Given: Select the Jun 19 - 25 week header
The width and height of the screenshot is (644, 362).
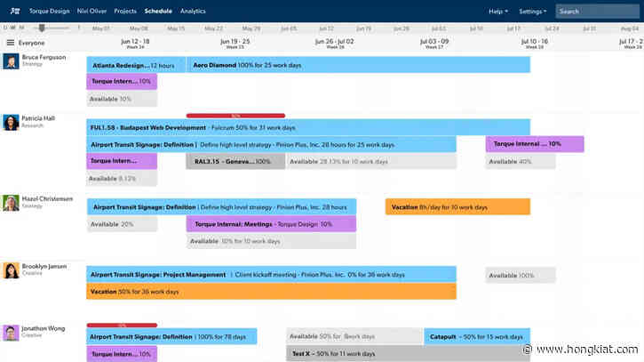Looking at the screenshot, I should click(235, 44).
